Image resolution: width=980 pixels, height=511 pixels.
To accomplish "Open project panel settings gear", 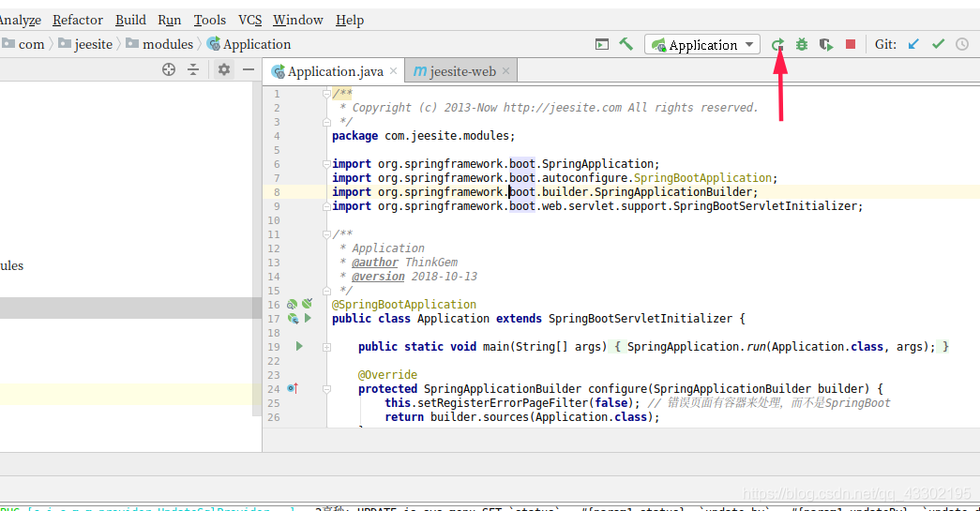I will (x=223, y=69).
